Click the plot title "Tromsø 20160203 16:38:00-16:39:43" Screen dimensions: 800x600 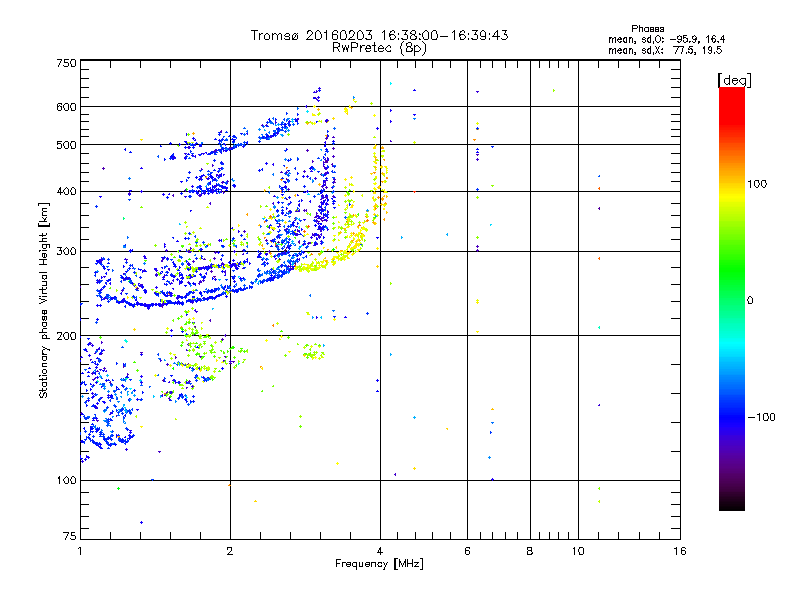(x=379, y=35)
